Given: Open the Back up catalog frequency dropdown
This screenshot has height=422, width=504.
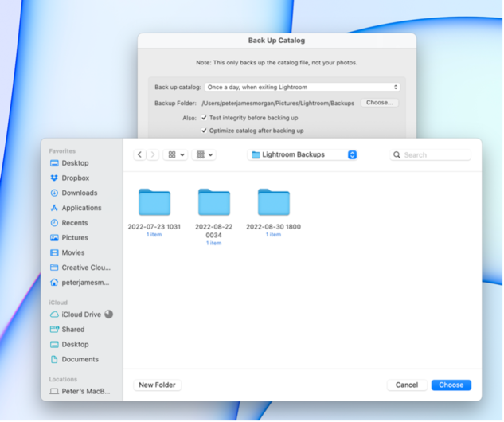Looking at the screenshot, I should [302, 87].
